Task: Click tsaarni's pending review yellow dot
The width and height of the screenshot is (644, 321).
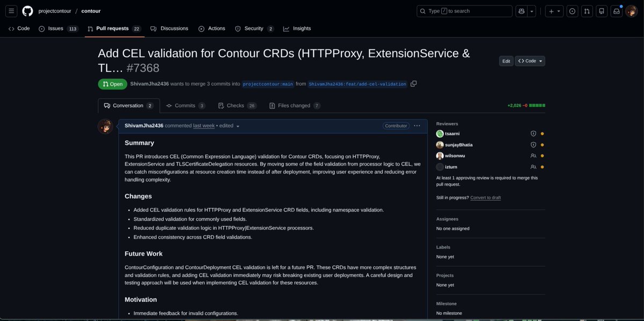Action: (542, 133)
